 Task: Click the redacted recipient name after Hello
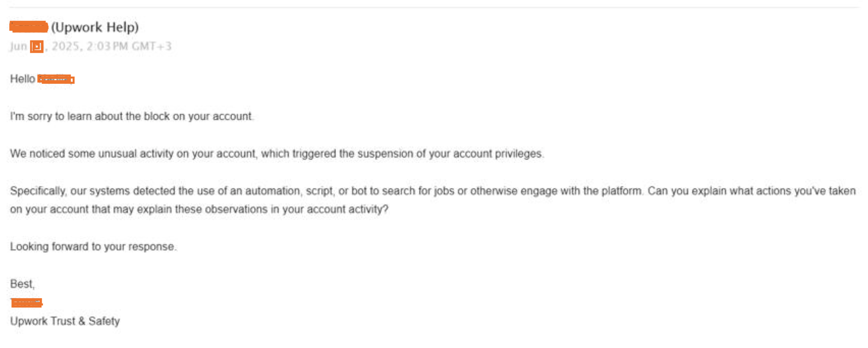[56, 79]
